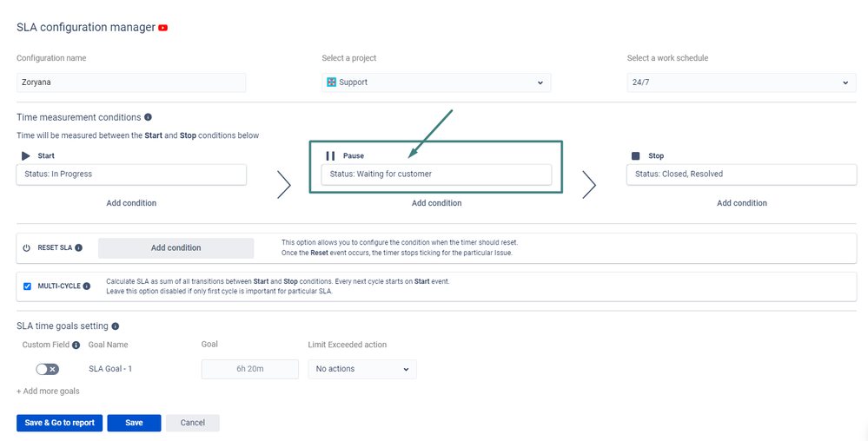Screen dimensions: 868x441
Task: Click info icon next to Custom Field
Action: tap(76, 346)
